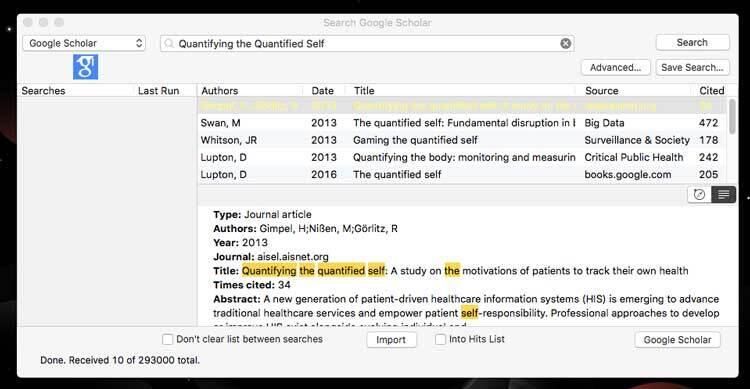
Task: Enable Don't clear list between searches
Action: click(167, 339)
